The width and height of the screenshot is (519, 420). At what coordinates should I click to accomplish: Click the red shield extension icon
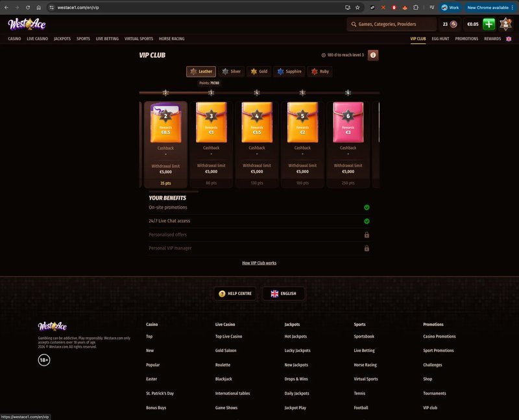[x=394, y=7]
